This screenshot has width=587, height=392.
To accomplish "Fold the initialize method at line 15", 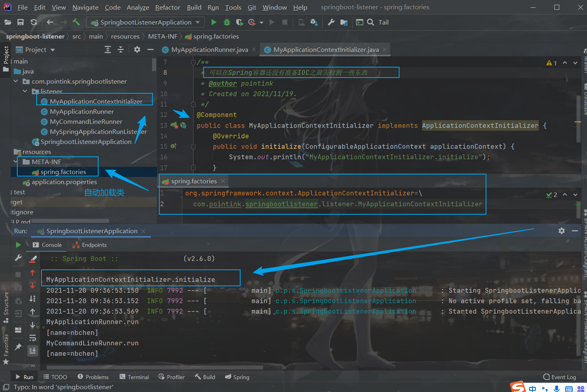I will (x=193, y=147).
